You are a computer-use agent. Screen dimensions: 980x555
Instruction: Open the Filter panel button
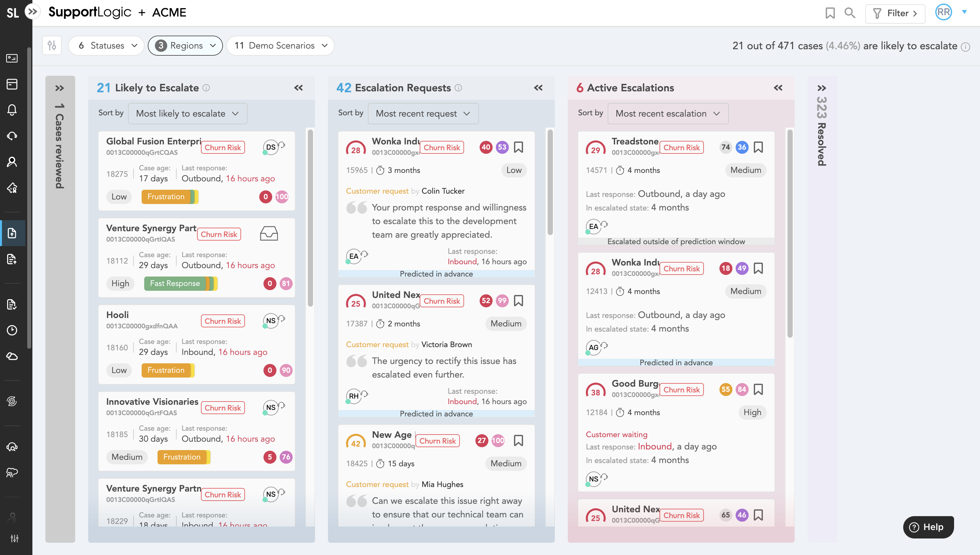pos(895,14)
